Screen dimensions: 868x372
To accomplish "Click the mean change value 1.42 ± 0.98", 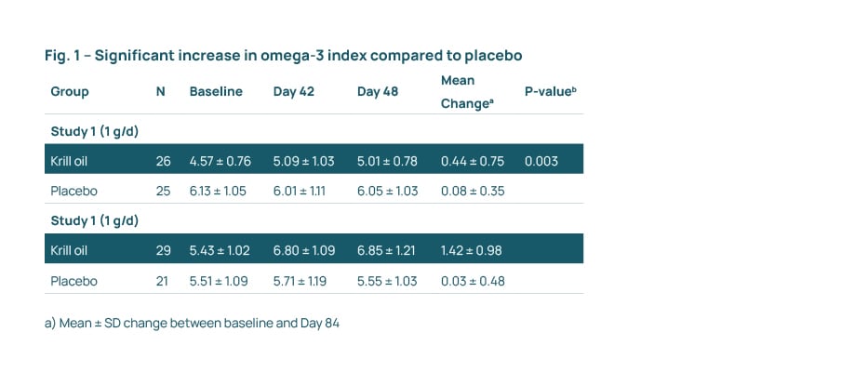I will 473,250.
